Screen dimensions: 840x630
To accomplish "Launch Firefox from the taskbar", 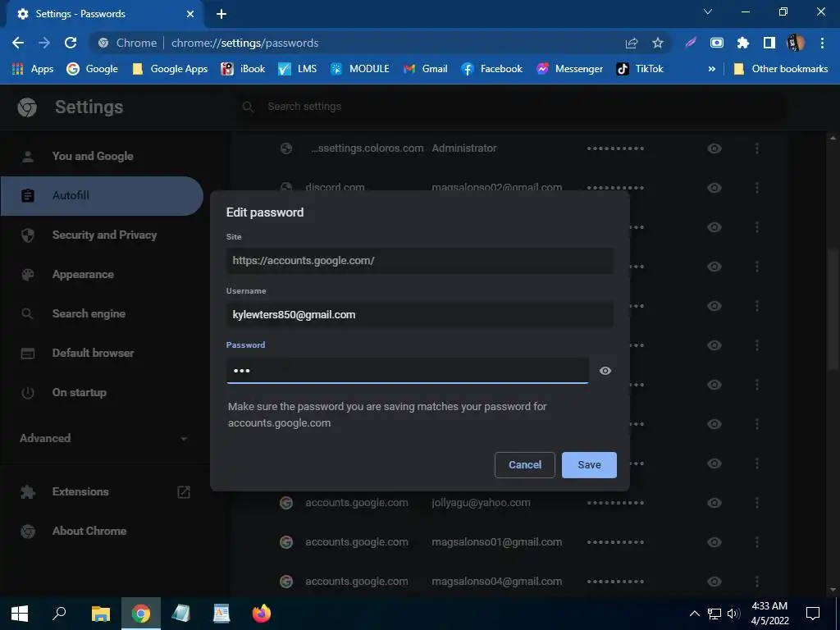I will click(x=262, y=614).
